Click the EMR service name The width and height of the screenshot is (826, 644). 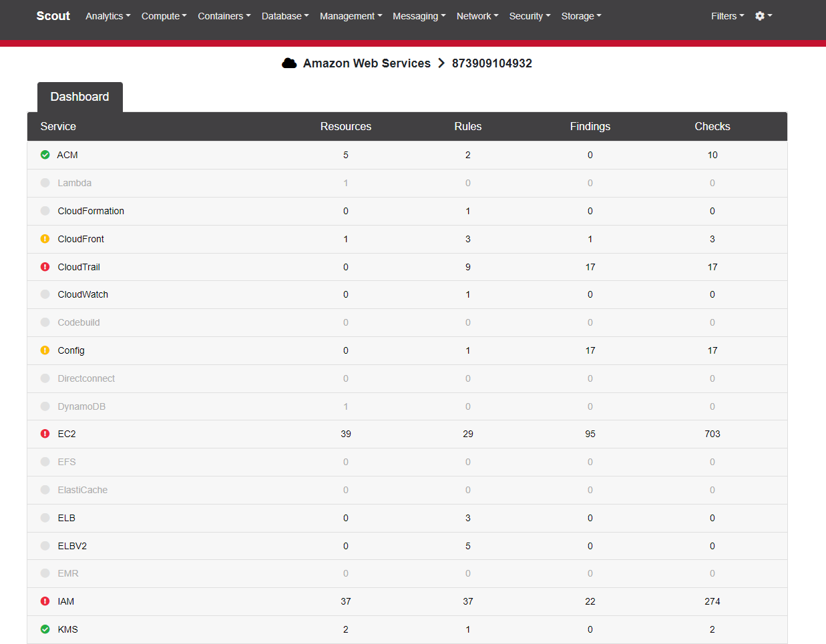point(68,573)
